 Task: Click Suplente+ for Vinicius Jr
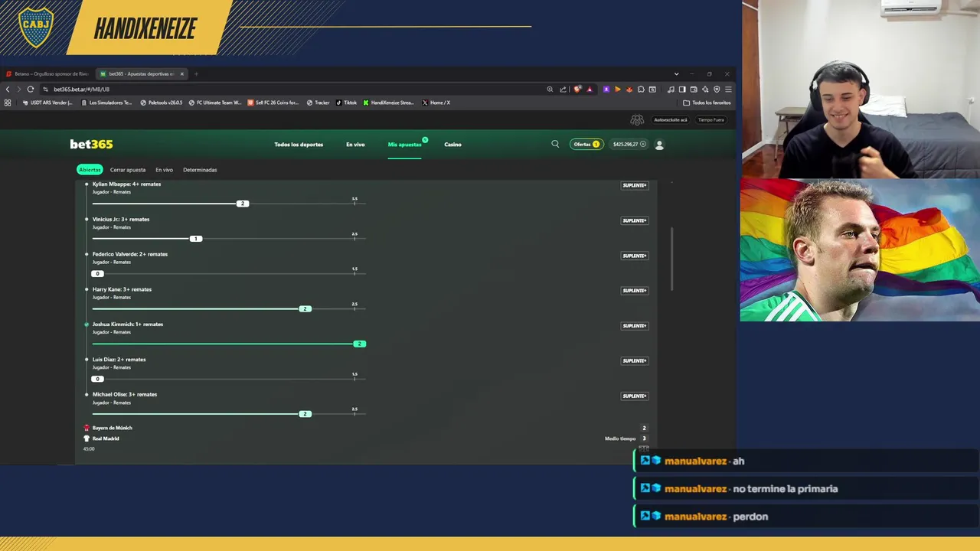click(635, 220)
